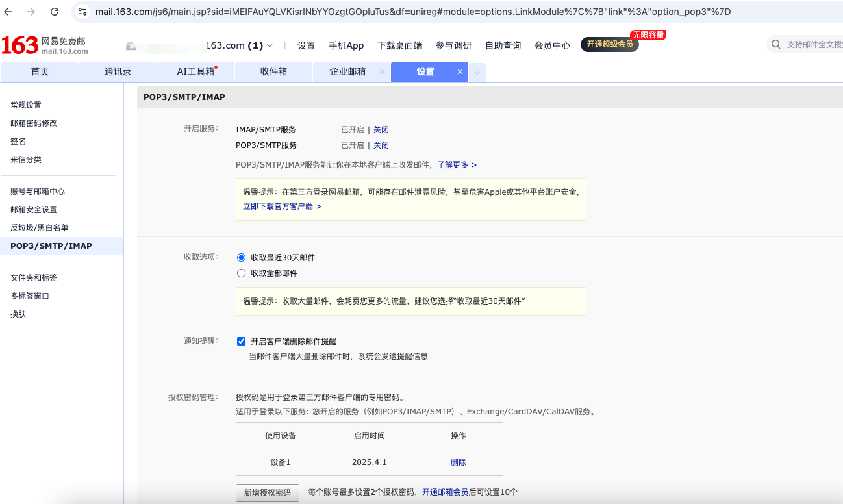Image resolution: width=843 pixels, height=504 pixels.
Task: Open 自助查询 in top menu
Action: click(503, 45)
